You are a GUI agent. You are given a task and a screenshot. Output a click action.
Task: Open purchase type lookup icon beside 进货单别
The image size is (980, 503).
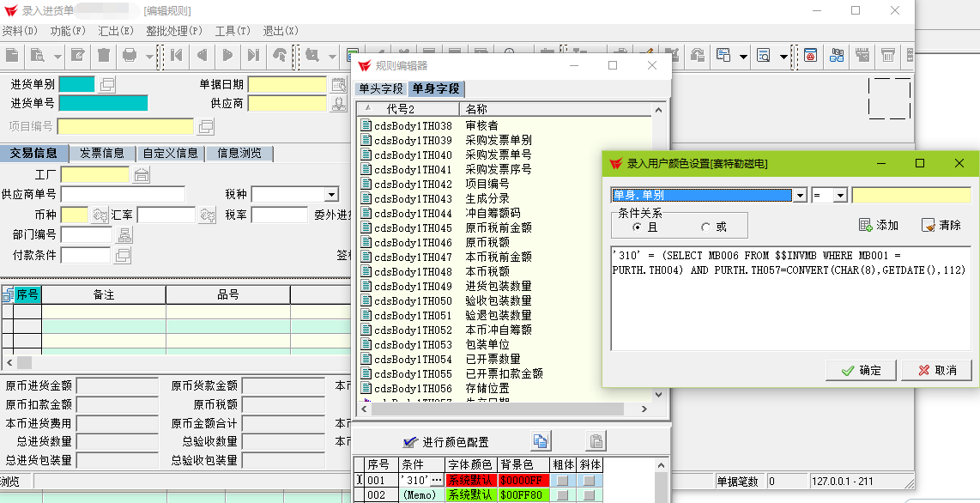[x=107, y=84]
